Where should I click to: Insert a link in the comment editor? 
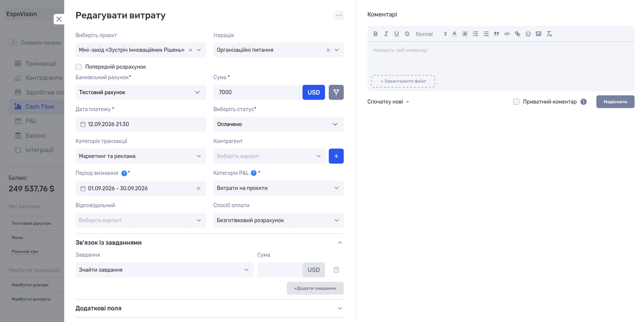(518, 34)
